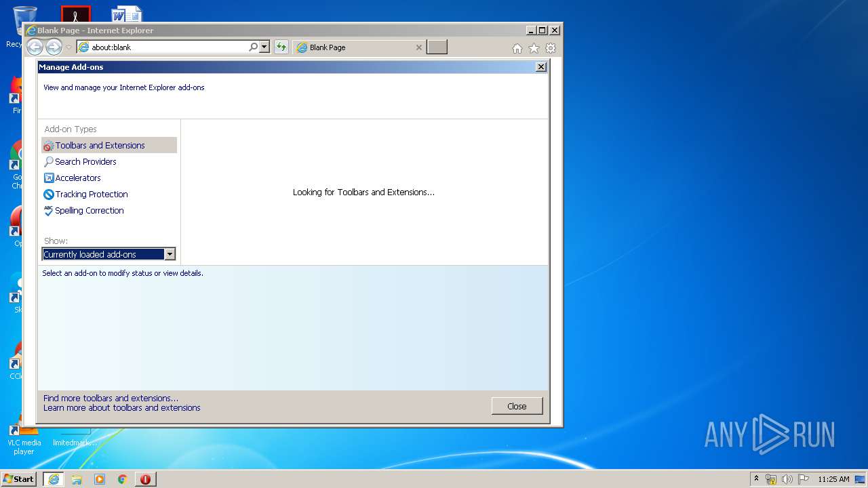Open Chrome from the taskbar
The image size is (868, 488).
pyautogui.click(x=123, y=479)
